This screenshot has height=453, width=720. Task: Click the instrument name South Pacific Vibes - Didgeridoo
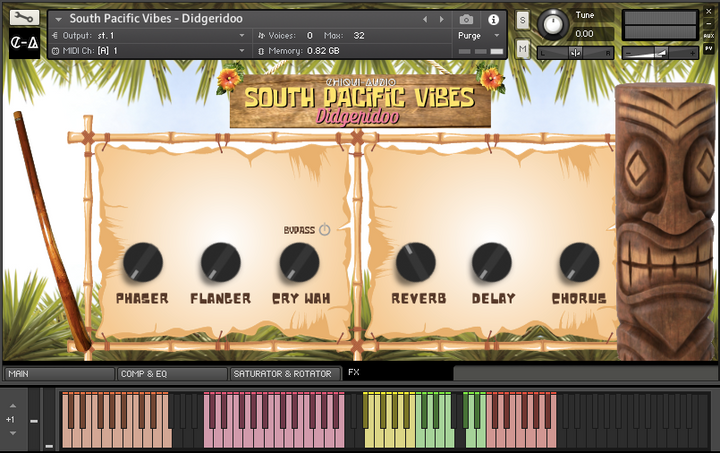point(156,19)
